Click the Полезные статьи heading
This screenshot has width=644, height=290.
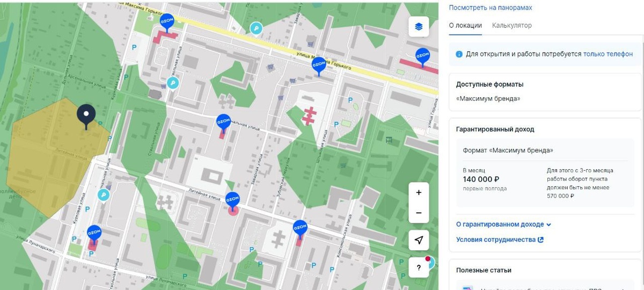tap(484, 270)
